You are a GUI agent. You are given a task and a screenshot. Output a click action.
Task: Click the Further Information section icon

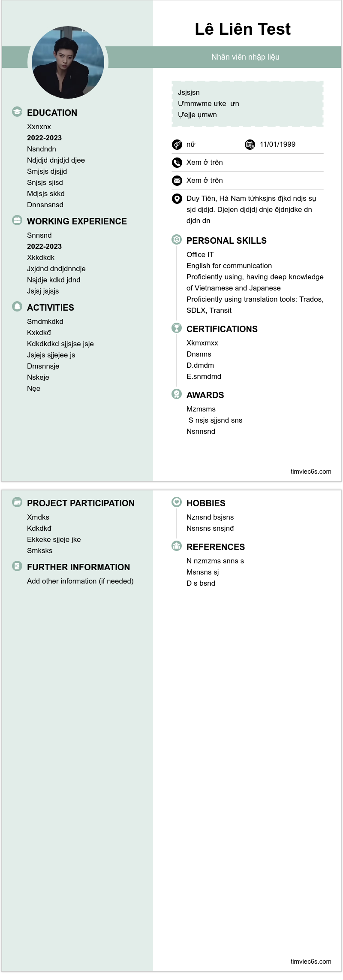click(17, 566)
